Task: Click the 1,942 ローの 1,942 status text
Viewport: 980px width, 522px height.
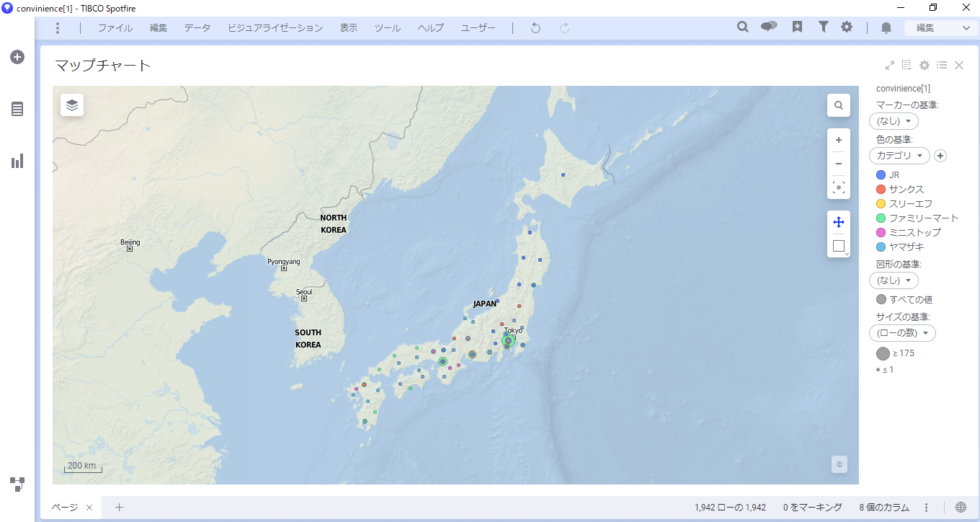Action: pyautogui.click(x=730, y=508)
